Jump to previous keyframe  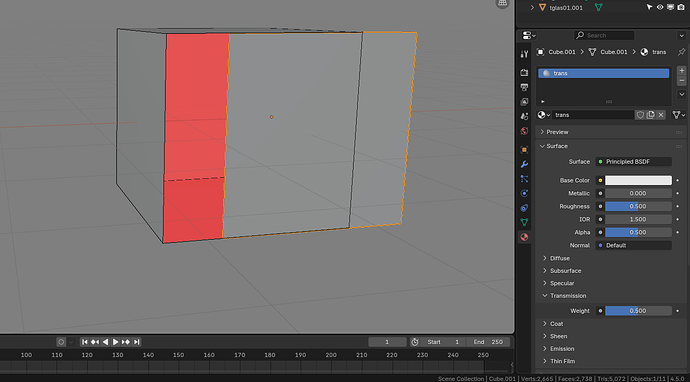pos(95,342)
